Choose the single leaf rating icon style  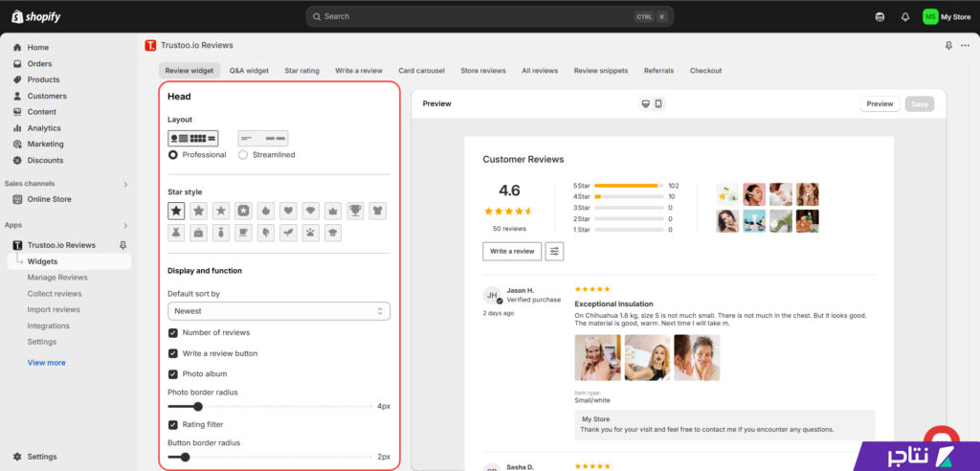266,234
